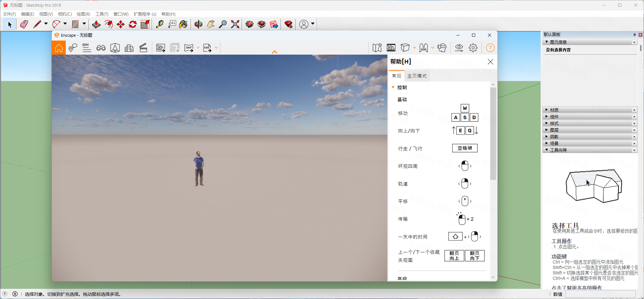Viewport: 644px width, 299px height.
Task: Select the Pencil line tool
Action: (x=37, y=24)
